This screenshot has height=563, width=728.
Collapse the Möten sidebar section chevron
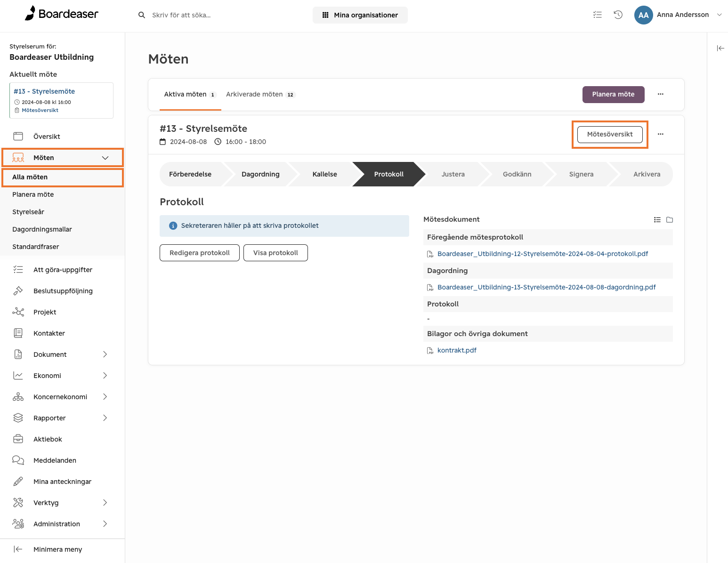(105, 158)
